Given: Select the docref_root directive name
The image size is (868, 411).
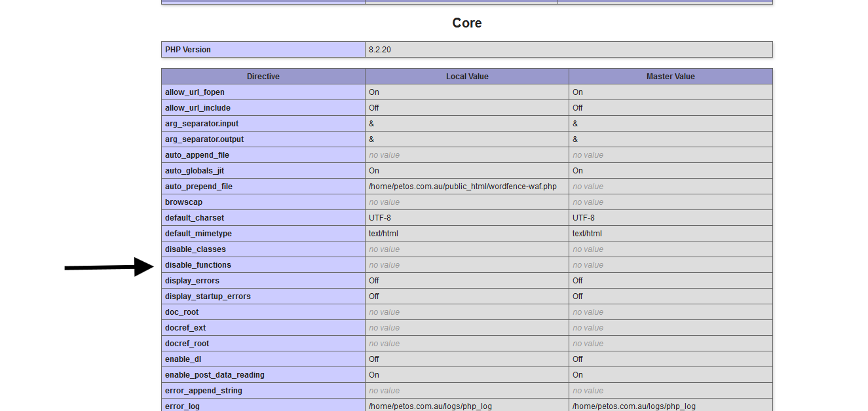Looking at the screenshot, I should (x=187, y=344).
